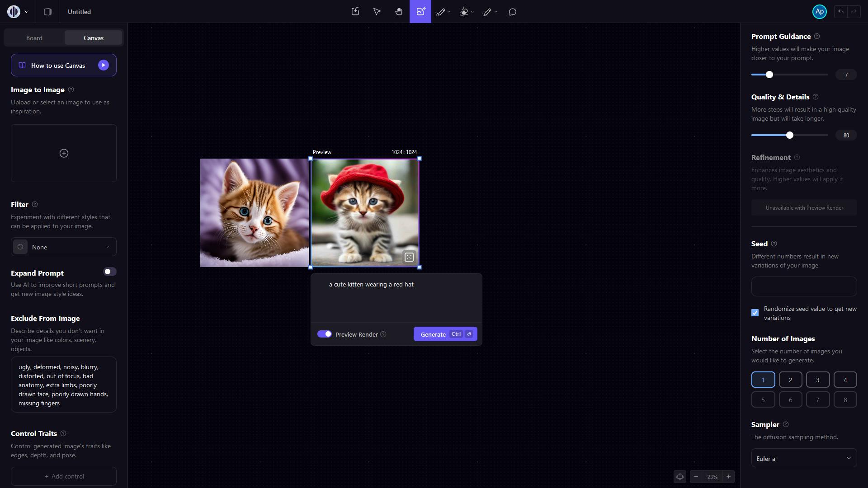868x488 pixels.
Task: Select the Canvas tab
Action: (94, 38)
